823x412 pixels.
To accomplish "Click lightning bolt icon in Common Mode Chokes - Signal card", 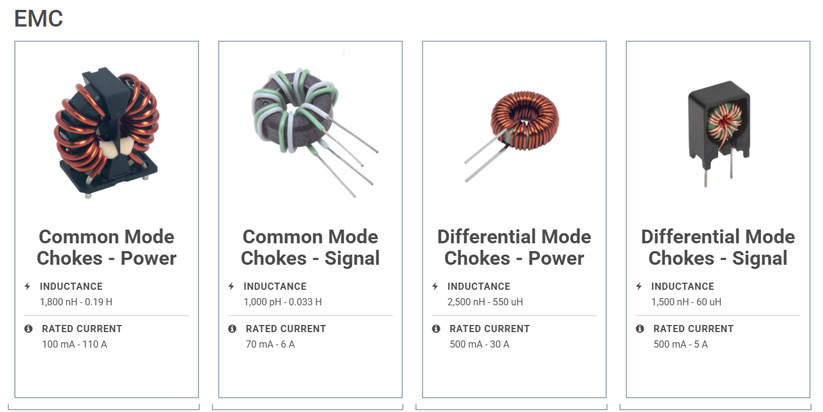I will (231, 287).
